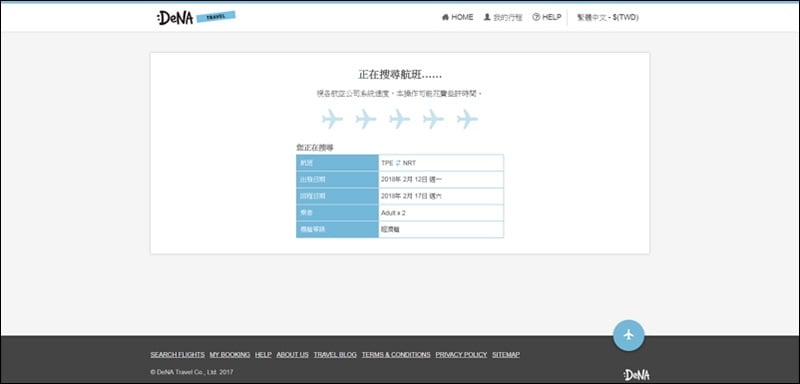The height and width of the screenshot is (384, 800).
Task: Click the DeNA logo in the footer
Action: coord(636,375)
